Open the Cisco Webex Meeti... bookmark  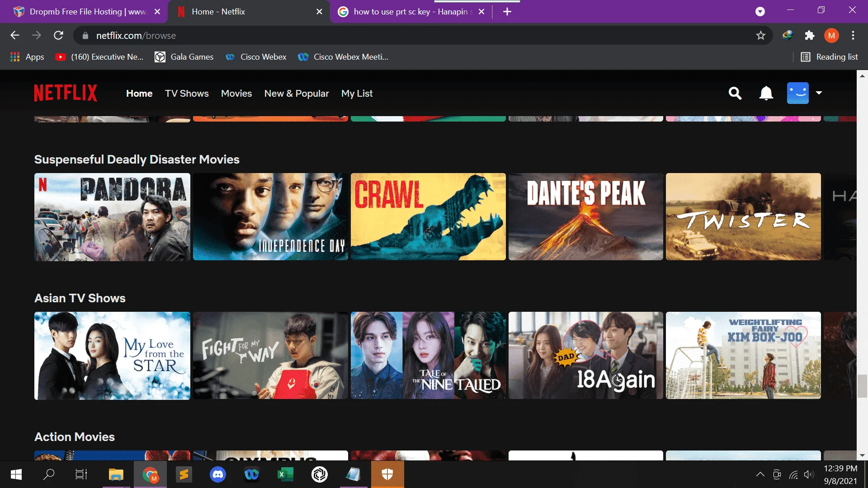[x=343, y=57]
